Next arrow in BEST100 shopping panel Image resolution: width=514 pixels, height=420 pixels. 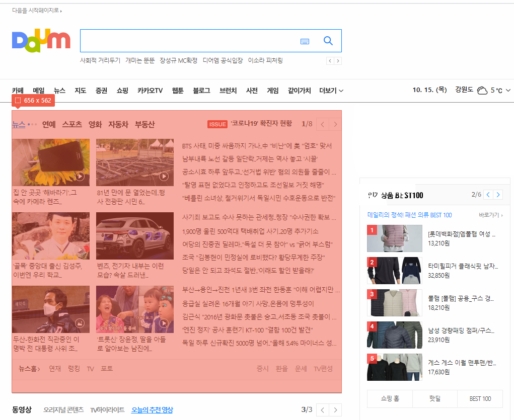498,195
